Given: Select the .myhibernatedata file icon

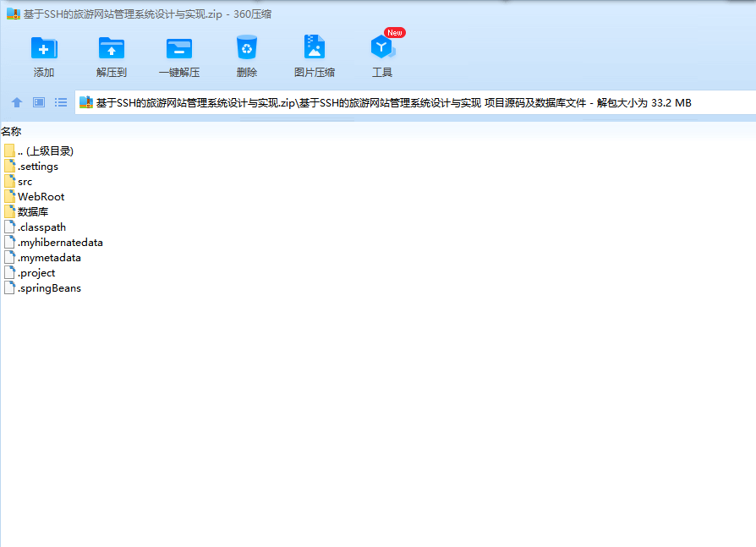Looking at the screenshot, I should click(9, 242).
